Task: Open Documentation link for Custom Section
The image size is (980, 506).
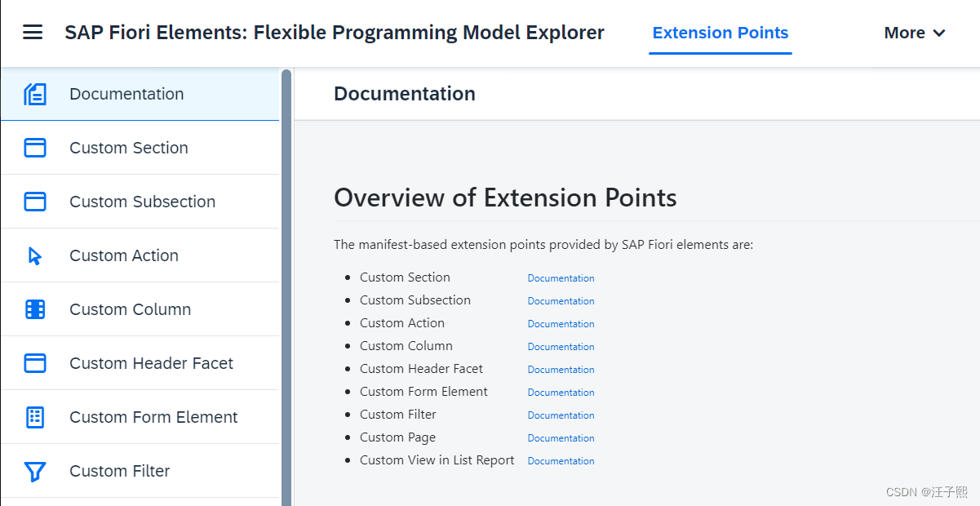Action: click(x=561, y=278)
